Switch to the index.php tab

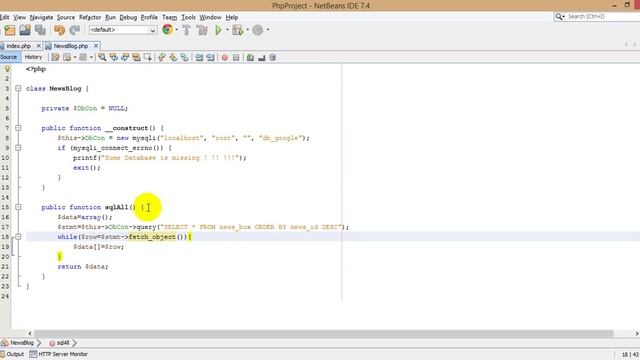(x=18, y=46)
